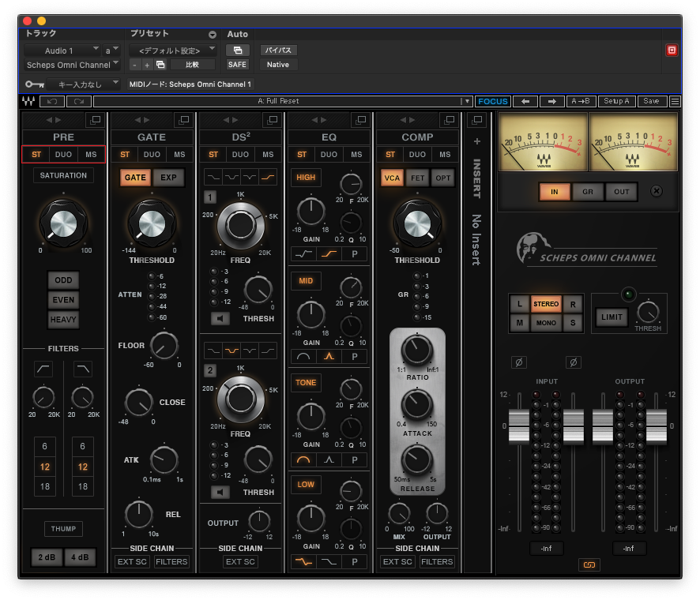Switch compressor MS tab
This screenshot has height=600, width=700.
445,155
